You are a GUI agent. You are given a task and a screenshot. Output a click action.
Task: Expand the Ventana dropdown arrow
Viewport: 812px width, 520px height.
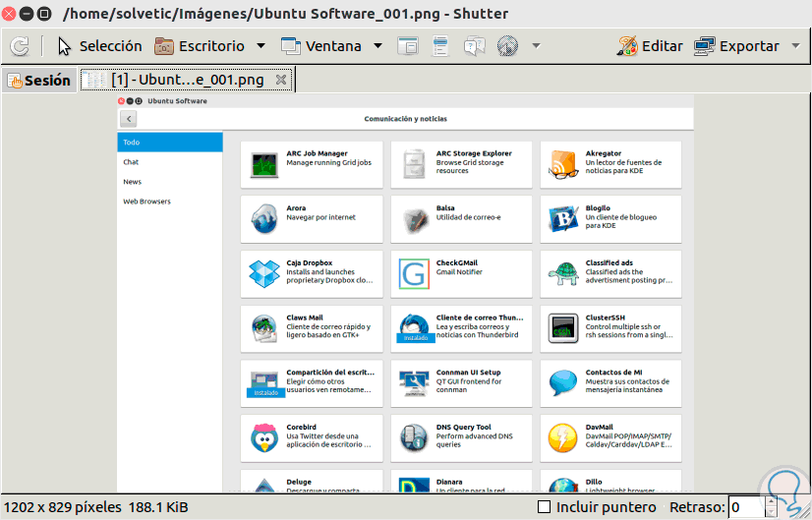click(x=378, y=46)
